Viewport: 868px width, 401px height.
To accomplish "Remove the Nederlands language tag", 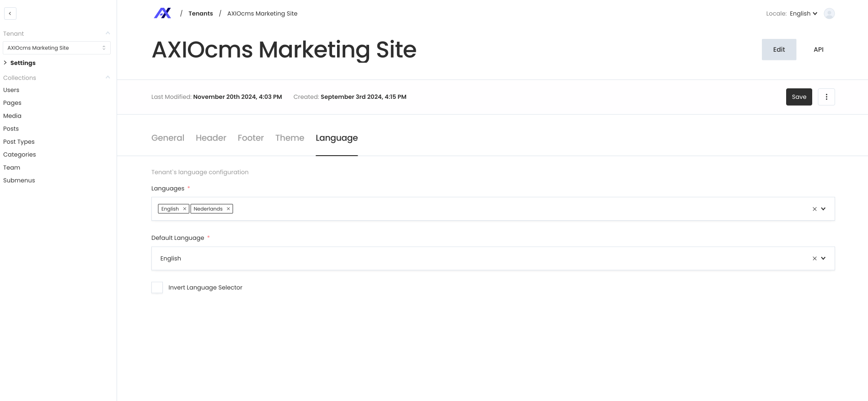I will (228, 209).
